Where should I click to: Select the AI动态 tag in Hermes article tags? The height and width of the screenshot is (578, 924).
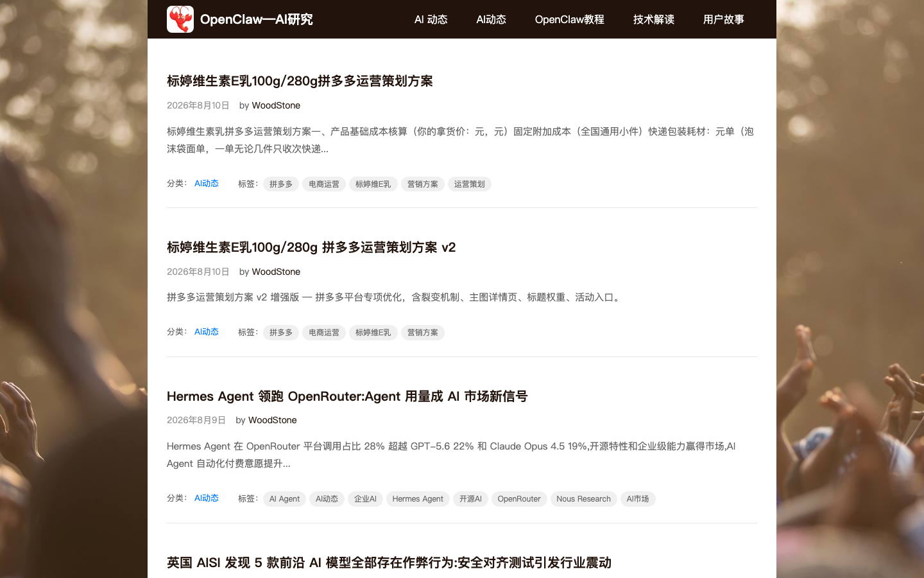[327, 499]
